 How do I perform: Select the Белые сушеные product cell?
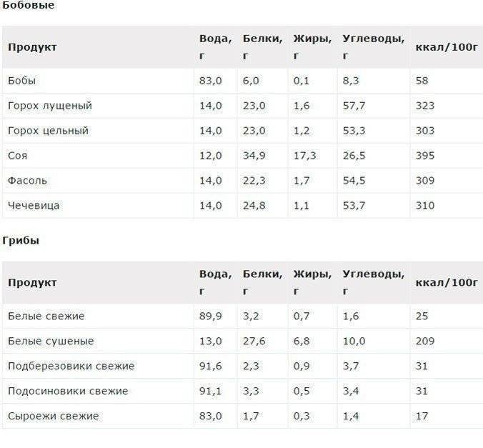[x=51, y=341]
